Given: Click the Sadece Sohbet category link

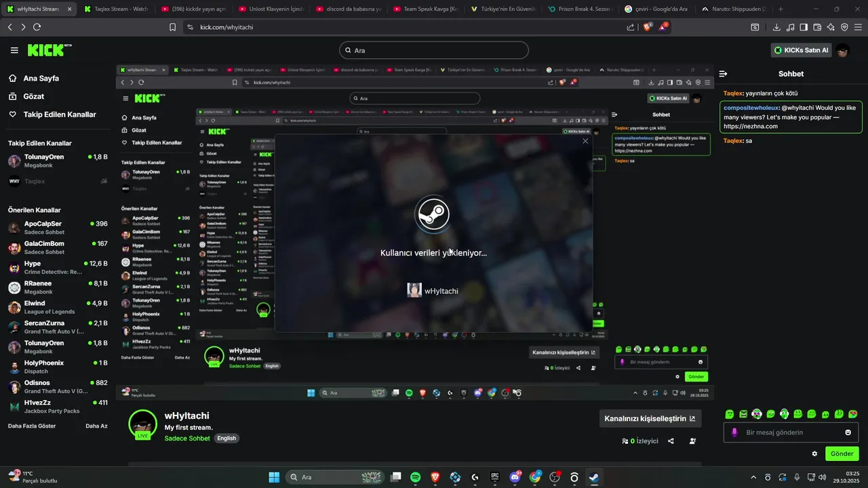Looking at the screenshot, I should click(187, 439).
